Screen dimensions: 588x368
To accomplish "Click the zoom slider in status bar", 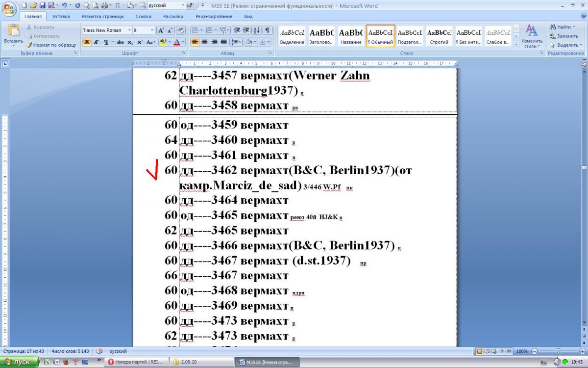I will pos(558,351).
